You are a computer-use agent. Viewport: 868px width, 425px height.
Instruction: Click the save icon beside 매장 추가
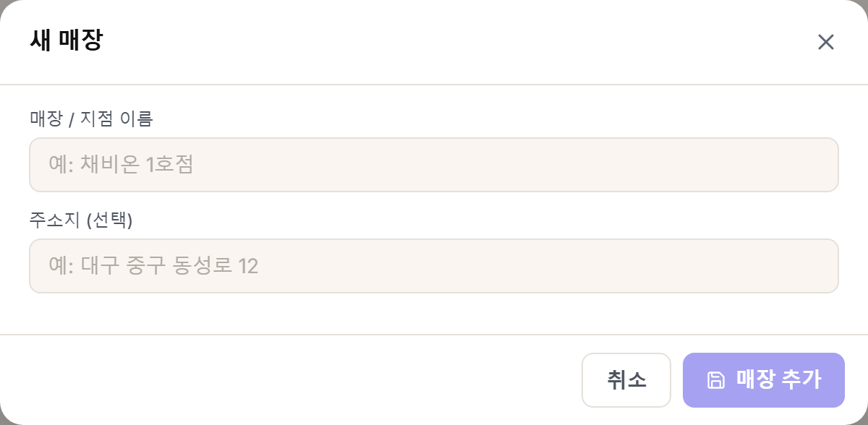point(715,380)
